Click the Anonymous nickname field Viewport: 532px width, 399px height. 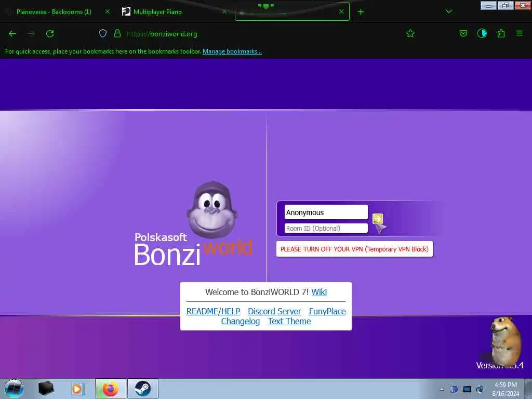326,212
